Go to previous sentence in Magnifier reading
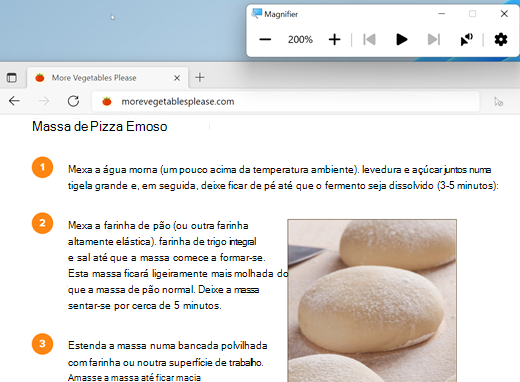 click(x=369, y=39)
